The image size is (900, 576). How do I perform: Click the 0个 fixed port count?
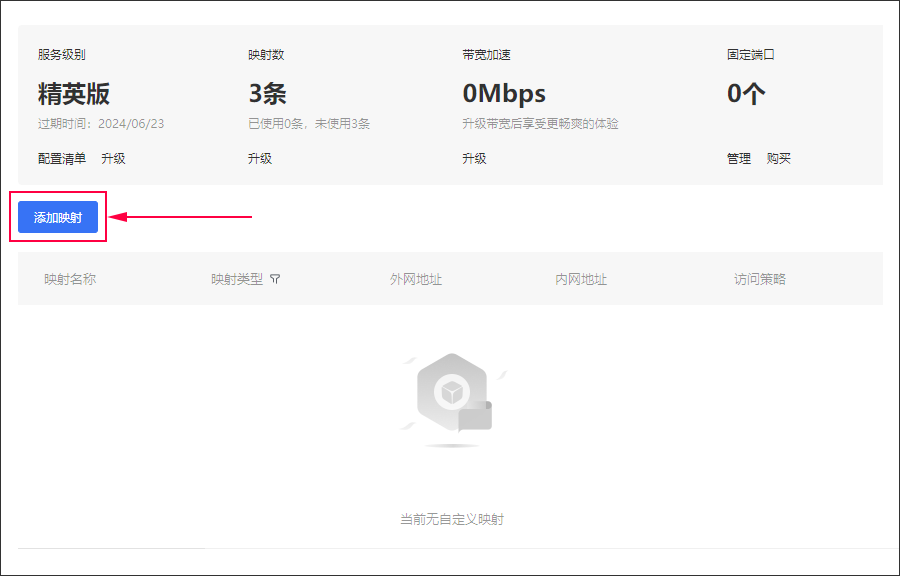746,92
